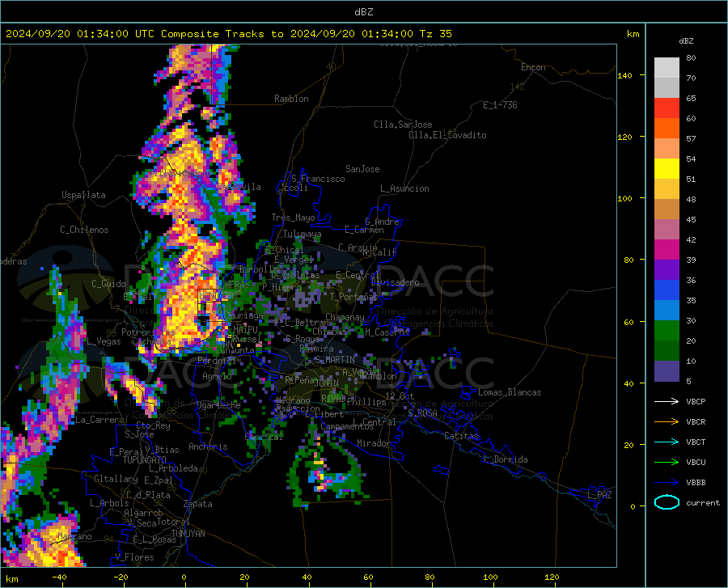Click the Zapata map label
The image size is (728, 588).
[197, 504]
